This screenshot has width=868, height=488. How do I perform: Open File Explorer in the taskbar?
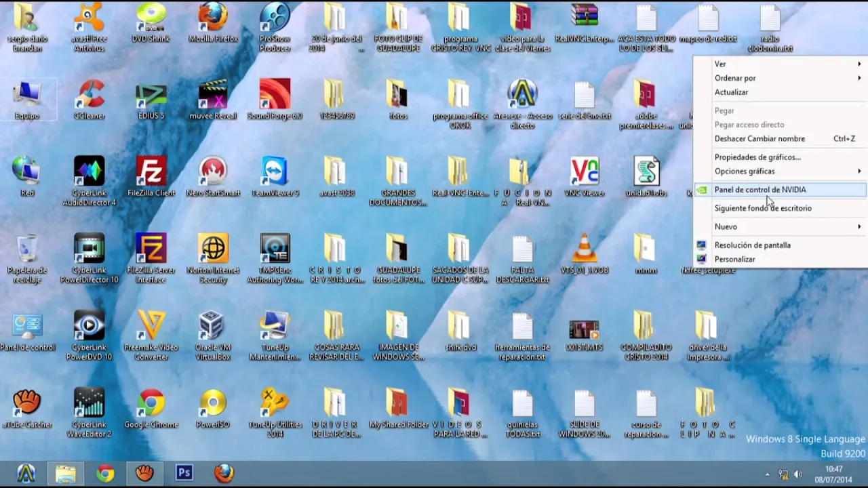66,473
